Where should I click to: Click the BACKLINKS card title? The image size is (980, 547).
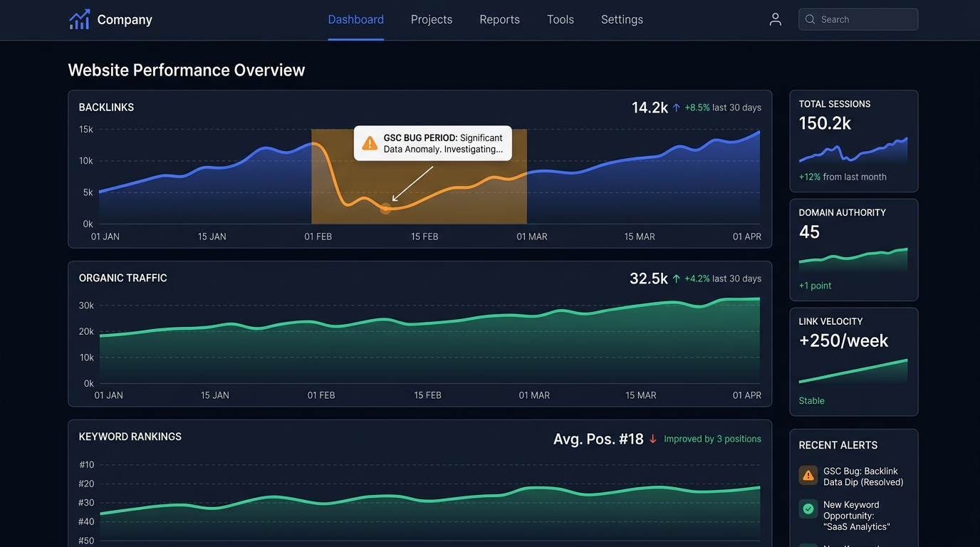[x=106, y=108]
